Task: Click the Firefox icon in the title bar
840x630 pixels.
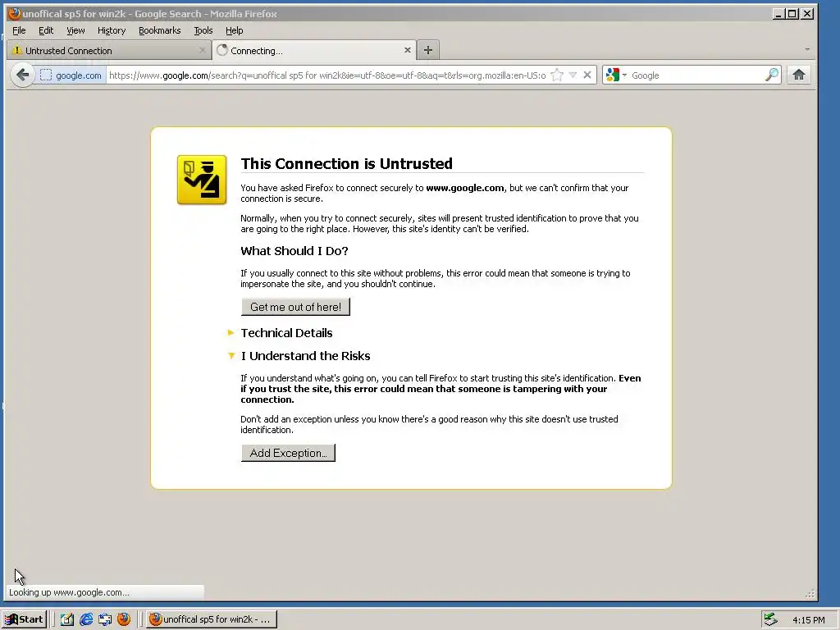Action: tap(14, 13)
